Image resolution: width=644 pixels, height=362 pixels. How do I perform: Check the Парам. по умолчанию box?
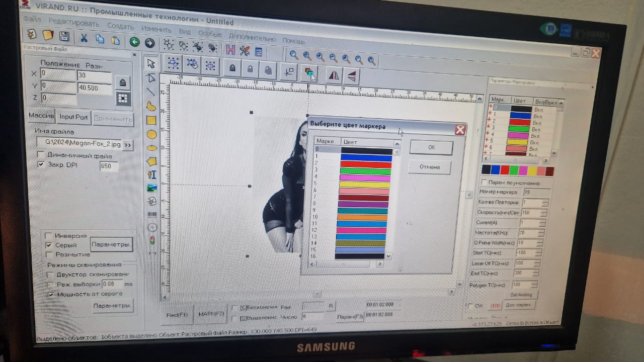tap(484, 182)
